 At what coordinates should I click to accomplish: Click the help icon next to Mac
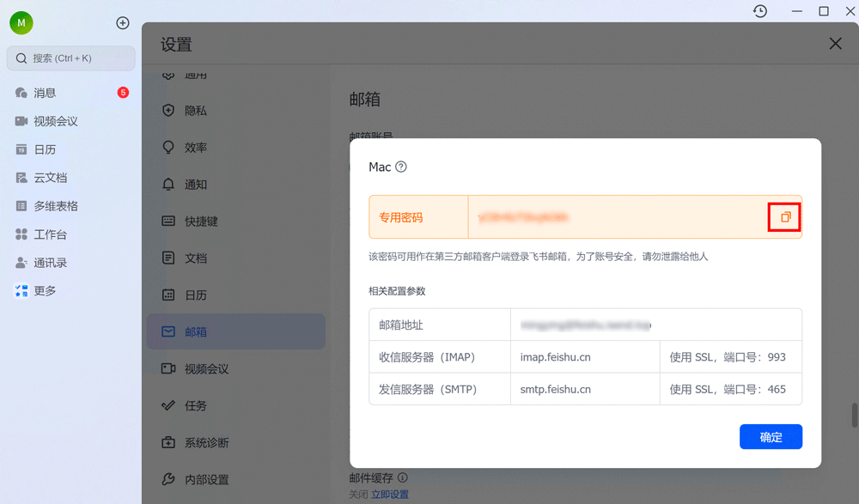(x=399, y=167)
